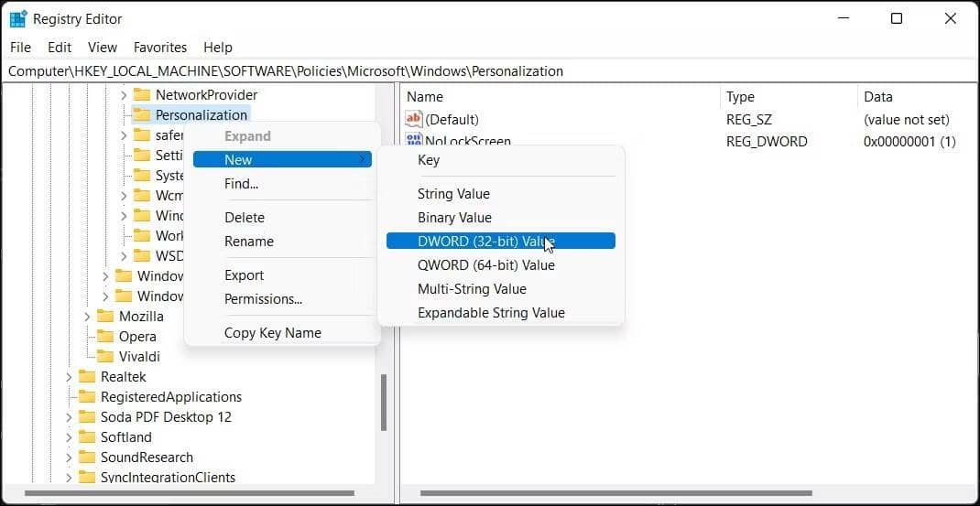Click the SoundResearch folder icon
The width and height of the screenshot is (980, 506).
87,457
